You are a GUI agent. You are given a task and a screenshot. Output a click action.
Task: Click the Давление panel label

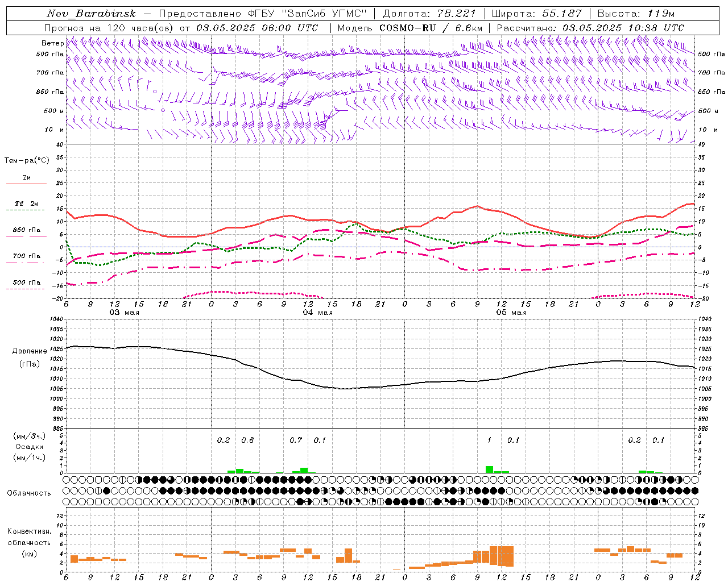30,351
